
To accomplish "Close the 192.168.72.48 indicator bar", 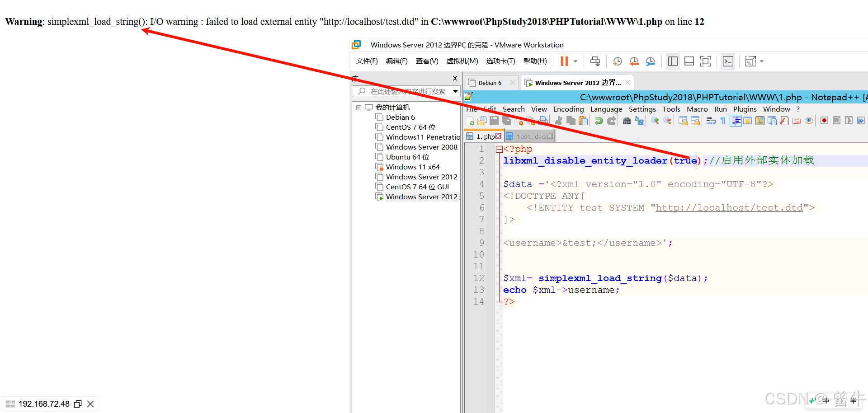I will 90,404.
